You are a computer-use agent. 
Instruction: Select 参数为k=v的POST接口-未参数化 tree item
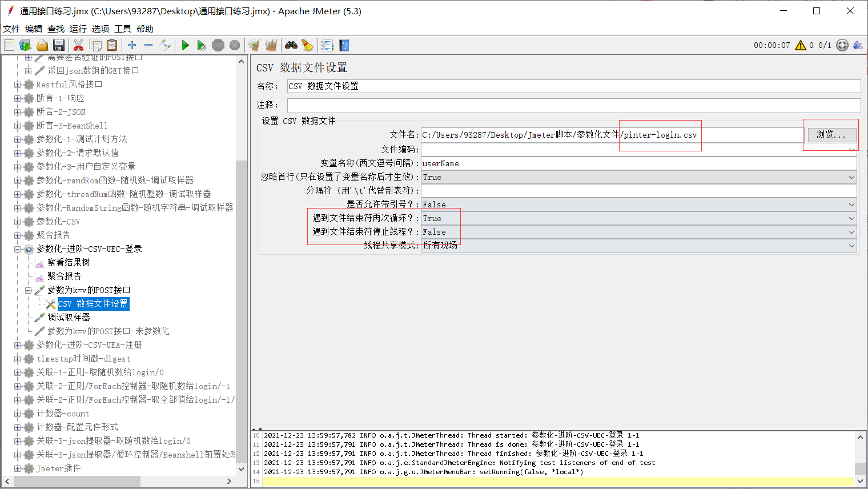[x=108, y=331]
